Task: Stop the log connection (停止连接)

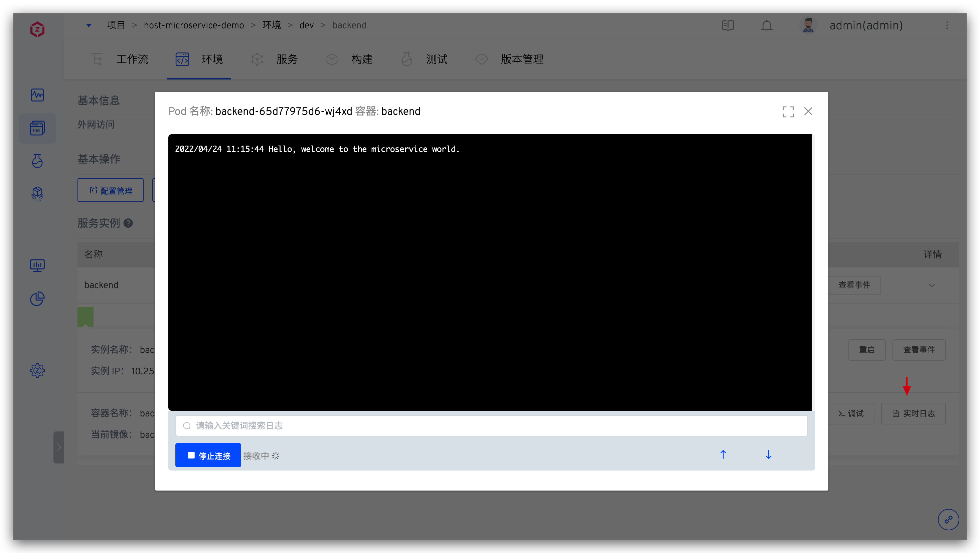Action: (208, 455)
